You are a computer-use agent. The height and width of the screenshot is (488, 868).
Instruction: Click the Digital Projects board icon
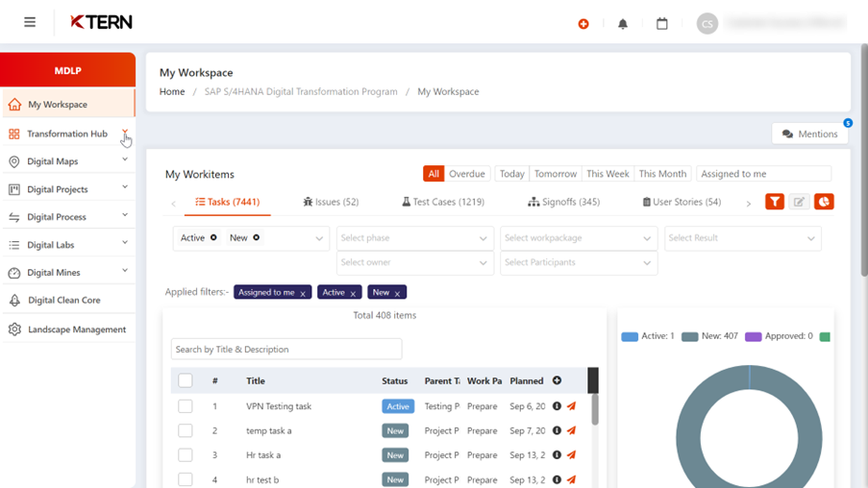click(14, 189)
